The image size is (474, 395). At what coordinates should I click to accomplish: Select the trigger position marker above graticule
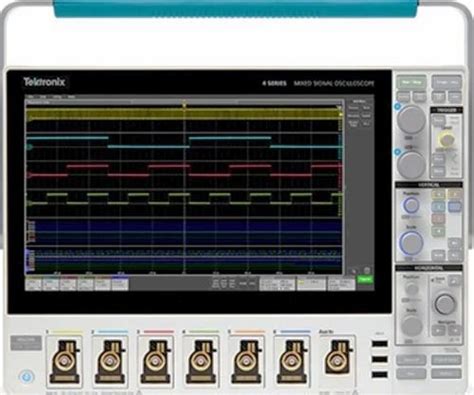click(x=184, y=105)
